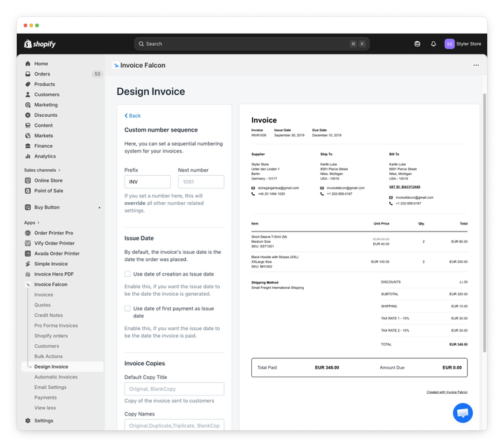Image resolution: width=504 pixels, height=447 pixels.
Task: Open the Email Settings submenu item
Action: click(x=50, y=388)
